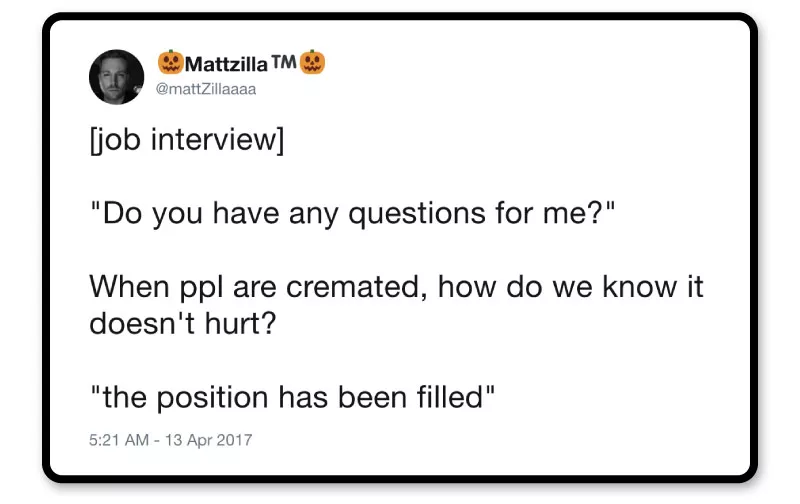Click the pumpkin emoji before Mattzilla

170,62
